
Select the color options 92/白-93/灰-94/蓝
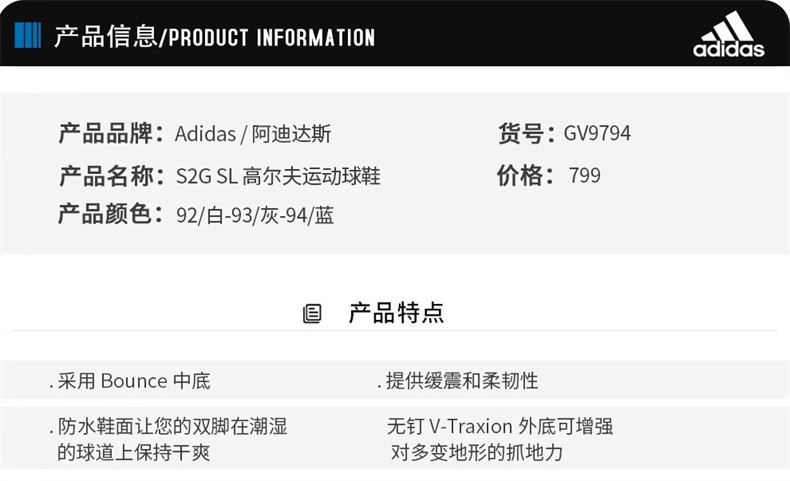click(254, 215)
